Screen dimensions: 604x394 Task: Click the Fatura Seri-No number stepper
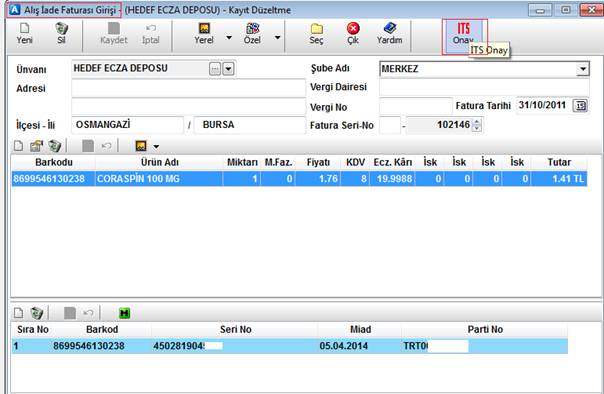click(476, 125)
